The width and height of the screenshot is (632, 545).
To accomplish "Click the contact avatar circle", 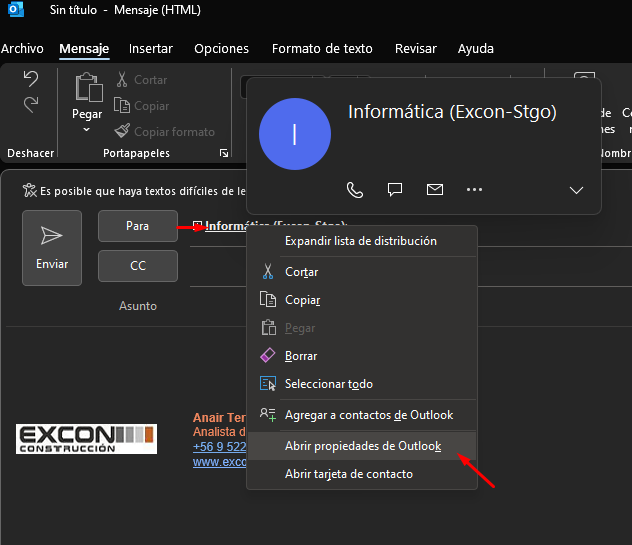I will [295, 134].
